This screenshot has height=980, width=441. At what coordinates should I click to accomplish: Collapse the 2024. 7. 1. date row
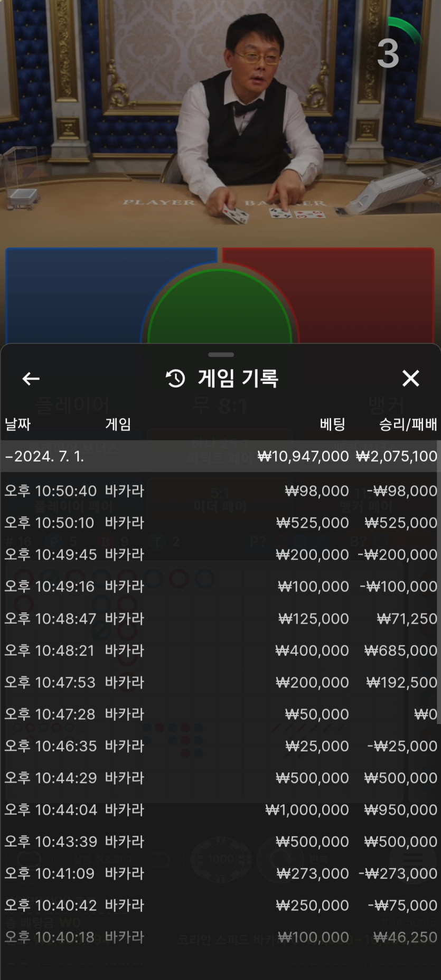point(220,456)
